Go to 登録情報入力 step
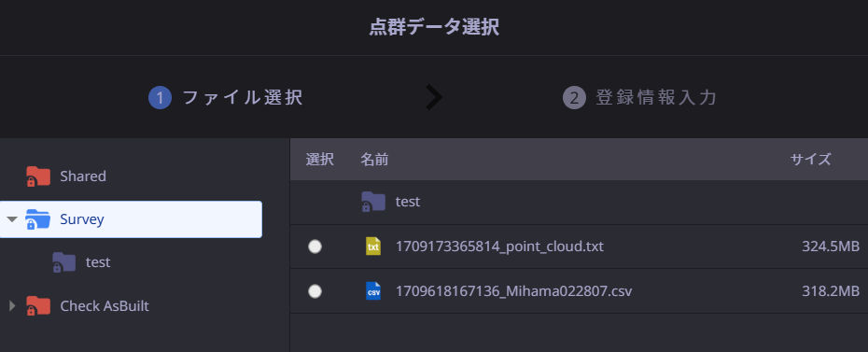868x352 pixels. [x=656, y=98]
